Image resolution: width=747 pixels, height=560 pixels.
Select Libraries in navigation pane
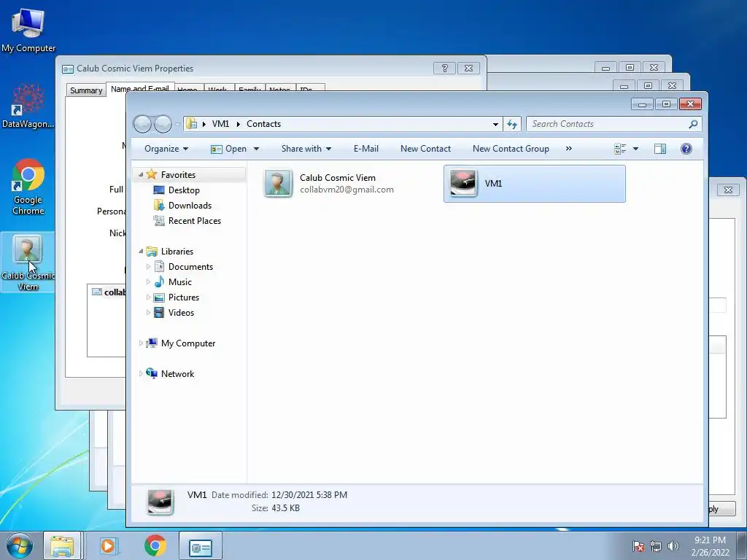pyautogui.click(x=177, y=252)
